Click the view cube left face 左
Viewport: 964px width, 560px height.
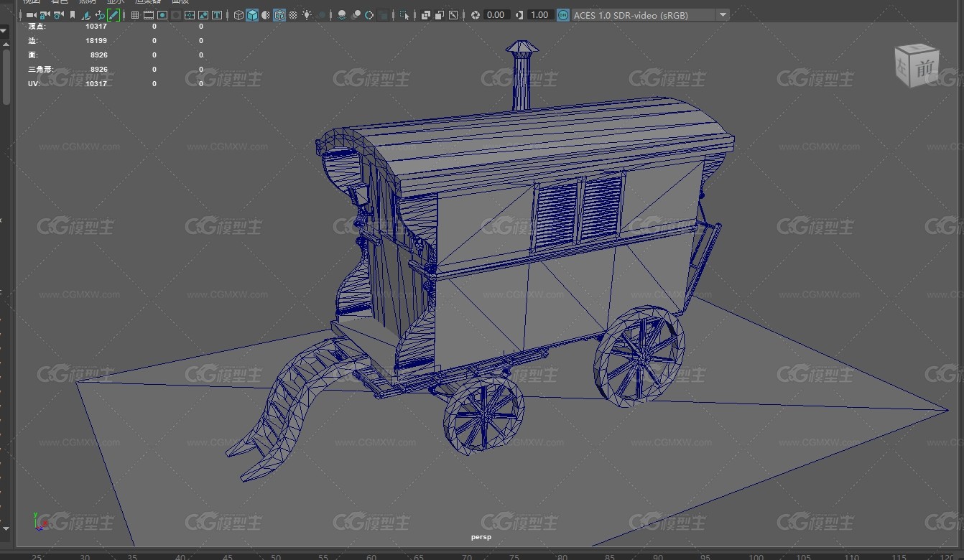click(x=902, y=68)
